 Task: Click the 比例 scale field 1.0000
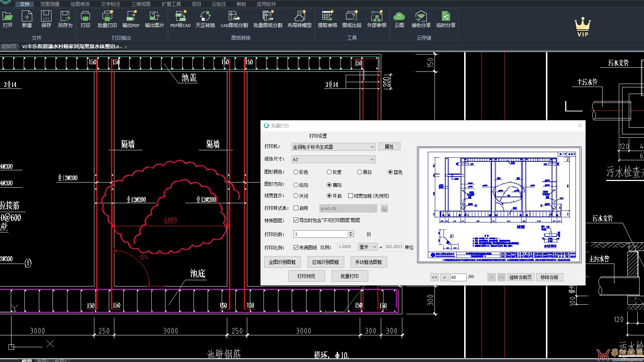(x=347, y=247)
